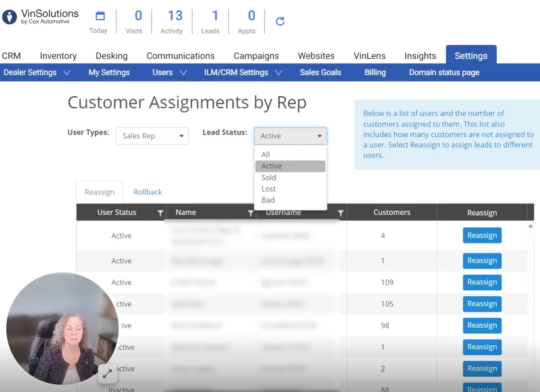
Task: Click the table scrollbar up arrow
Action: coord(531,225)
